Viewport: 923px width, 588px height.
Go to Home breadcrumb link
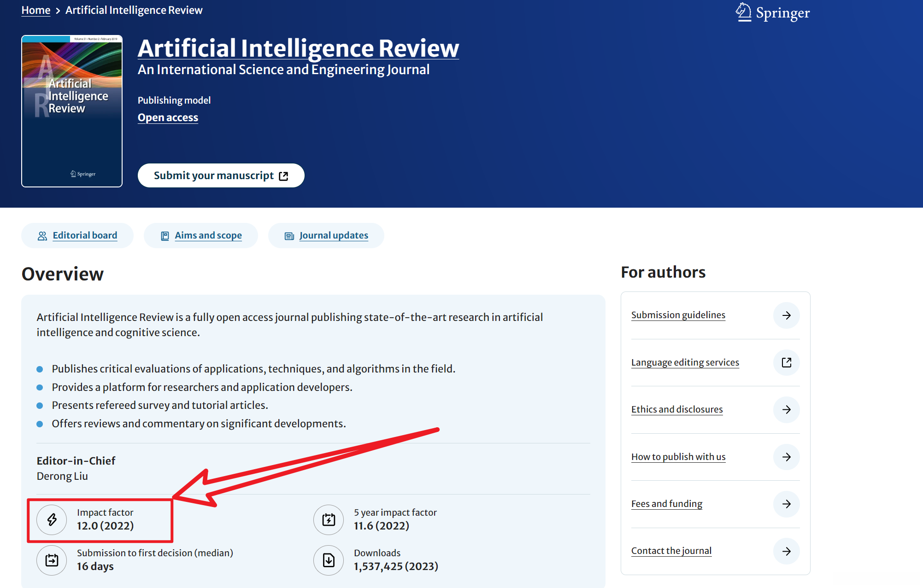pos(36,10)
